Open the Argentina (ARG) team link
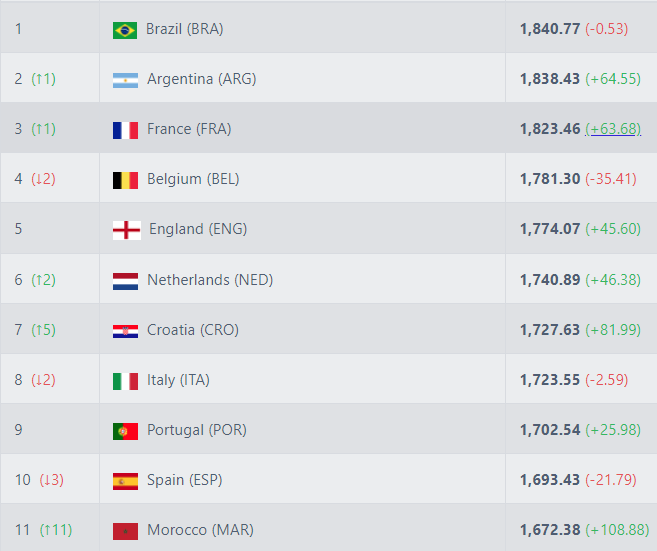This screenshot has height=551, width=657. pyautogui.click(x=202, y=79)
